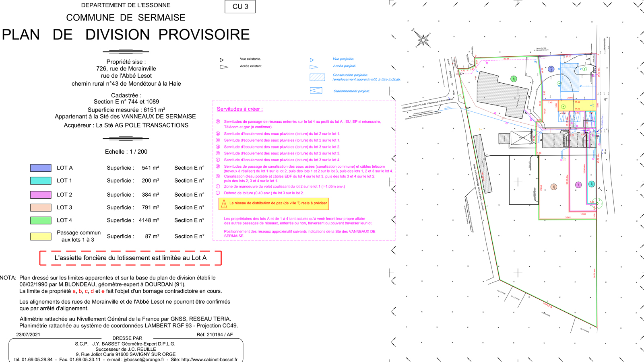The image size is (644, 362).
Task: Click '726, rue de Morainville' address line
Action: pos(126,69)
